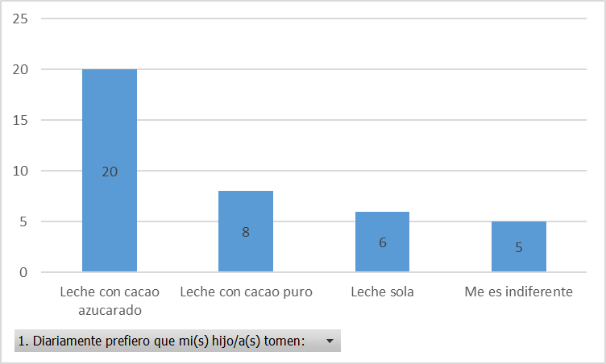Click the 25 value on the vertical axis
Image resolution: width=606 pixels, height=364 pixels.
[21, 19]
